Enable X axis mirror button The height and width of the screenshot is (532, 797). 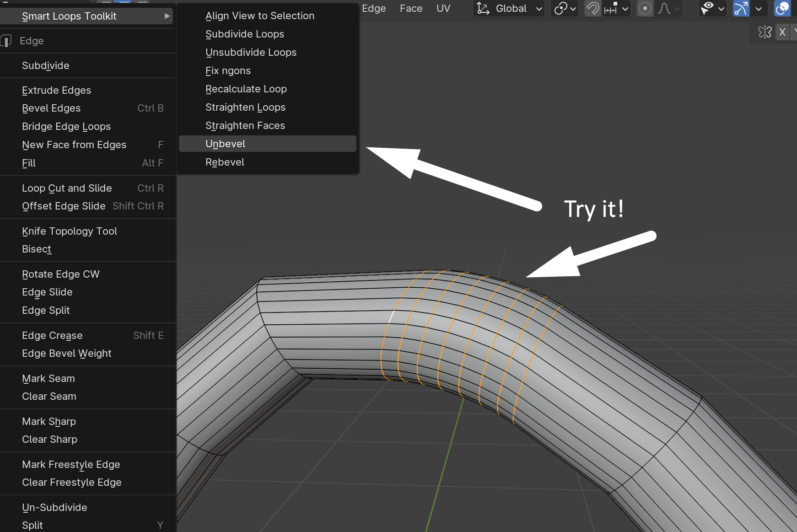click(782, 32)
